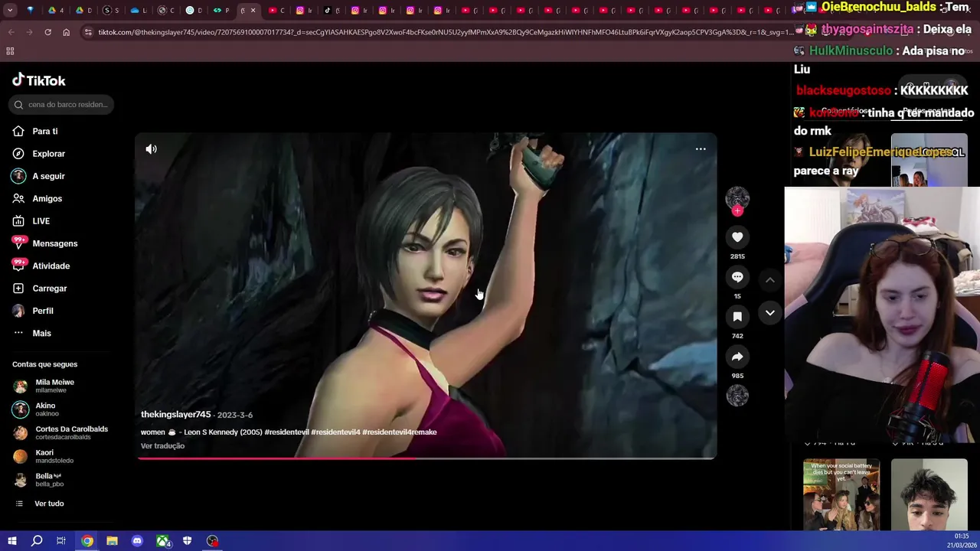The width and height of the screenshot is (980, 551).
Task: Save the video with the bookmark icon
Action: pos(737,317)
